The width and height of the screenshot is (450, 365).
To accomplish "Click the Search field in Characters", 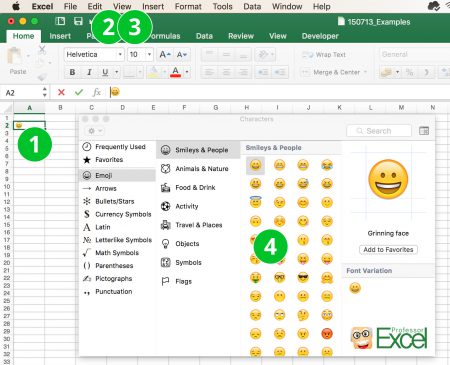I will tap(379, 131).
